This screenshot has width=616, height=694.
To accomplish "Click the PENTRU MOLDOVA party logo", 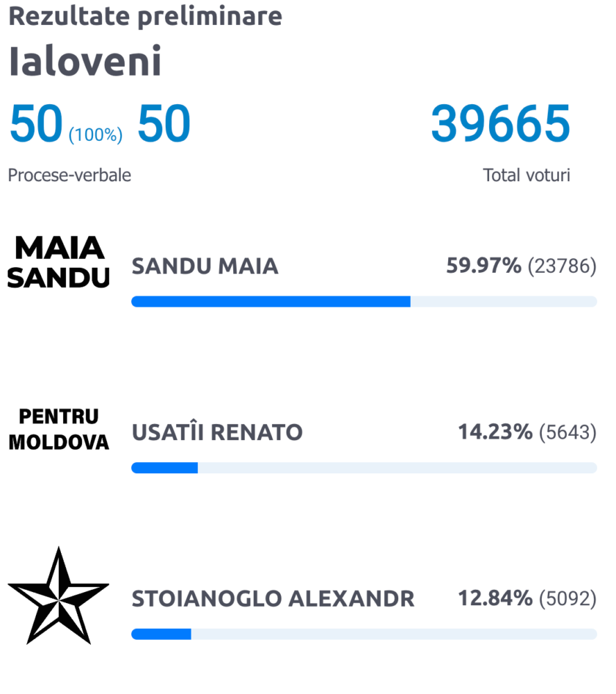I will (x=58, y=429).
